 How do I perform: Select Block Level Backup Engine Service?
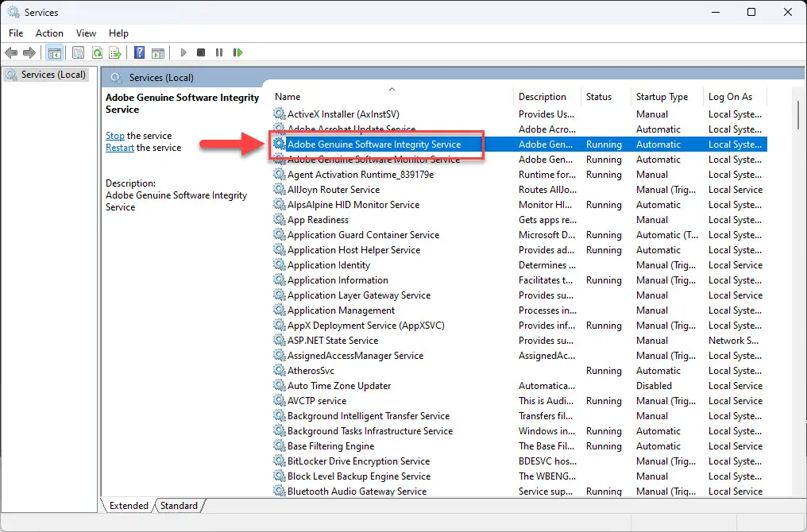click(x=359, y=476)
